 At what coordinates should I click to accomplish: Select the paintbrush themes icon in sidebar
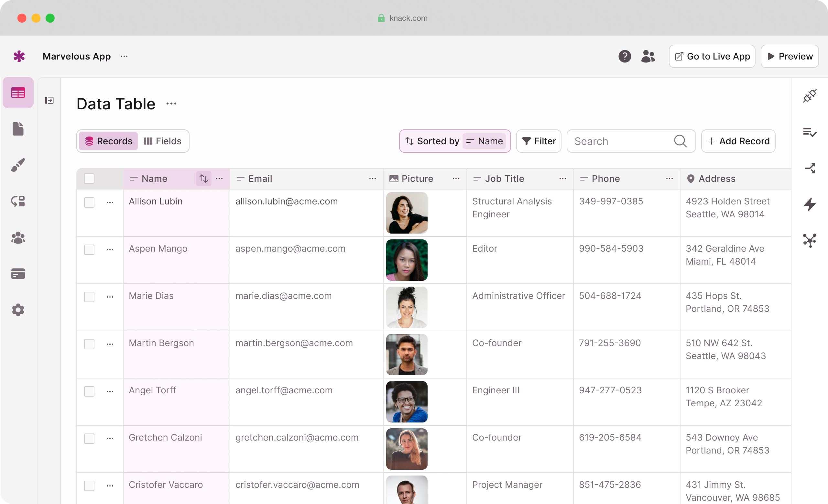coord(18,165)
